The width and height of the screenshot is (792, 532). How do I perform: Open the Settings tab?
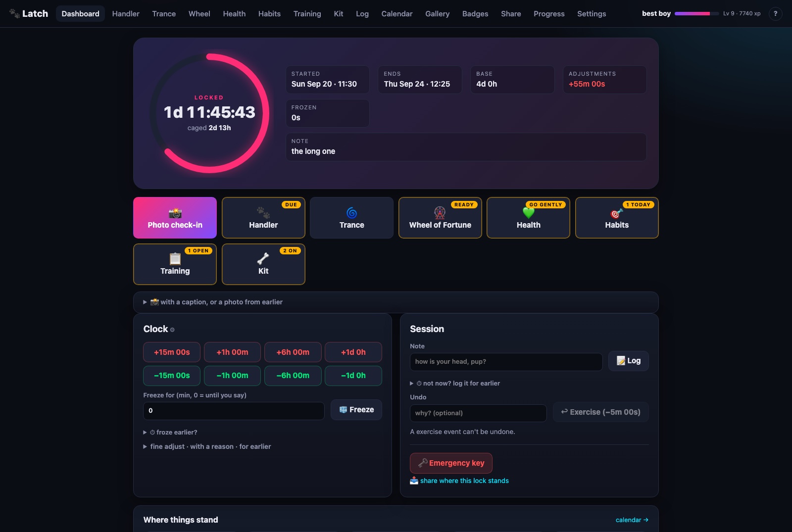click(592, 14)
